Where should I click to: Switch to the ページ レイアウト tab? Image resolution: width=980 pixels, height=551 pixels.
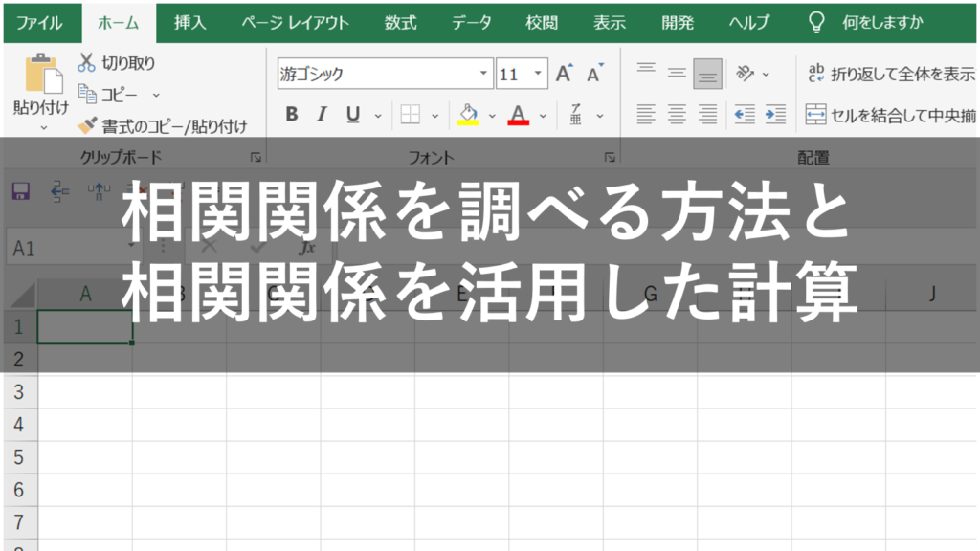pyautogui.click(x=295, y=23)
